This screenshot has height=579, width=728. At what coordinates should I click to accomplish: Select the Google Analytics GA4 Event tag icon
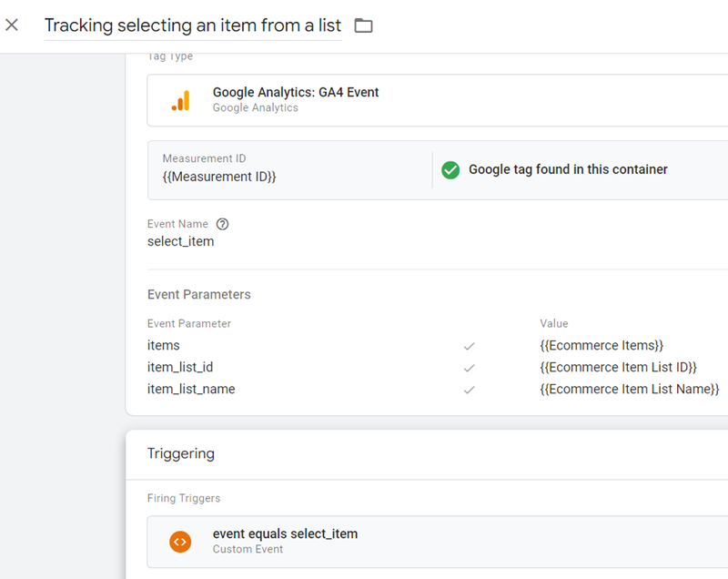coord(180,100)
